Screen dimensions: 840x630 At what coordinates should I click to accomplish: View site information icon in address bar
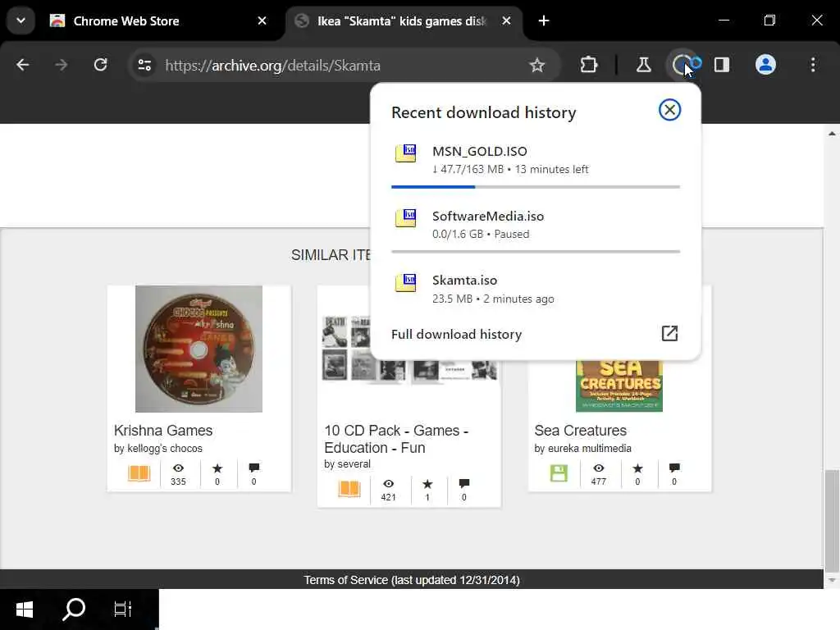coord(144,66)
